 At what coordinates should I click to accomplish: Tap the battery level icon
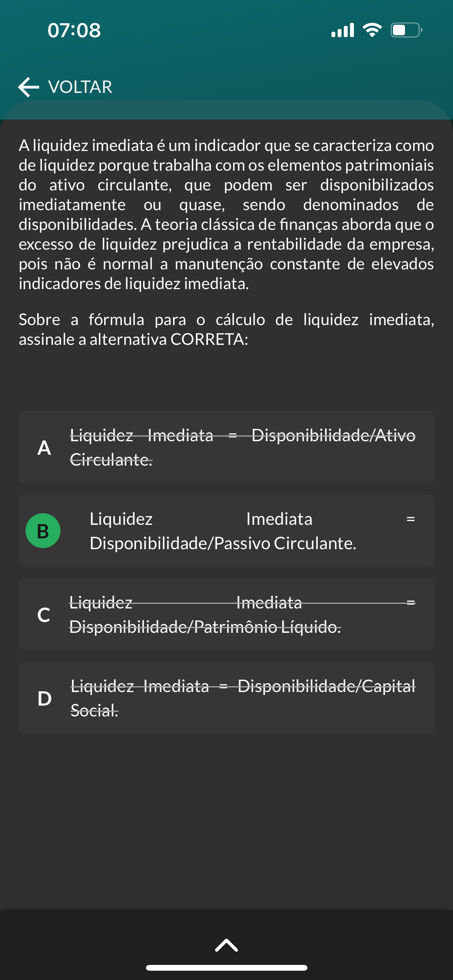[x=406, y=30]
